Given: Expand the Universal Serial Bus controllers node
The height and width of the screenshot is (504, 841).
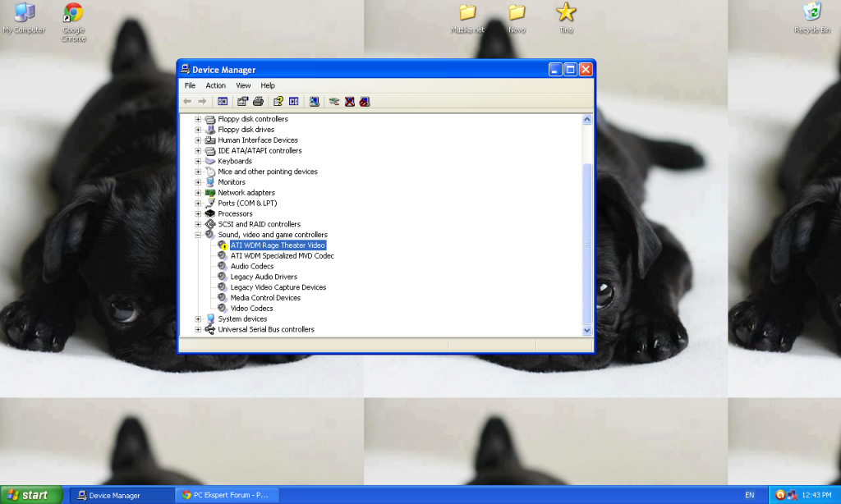Looking at the screenshot, I should 198,329.
